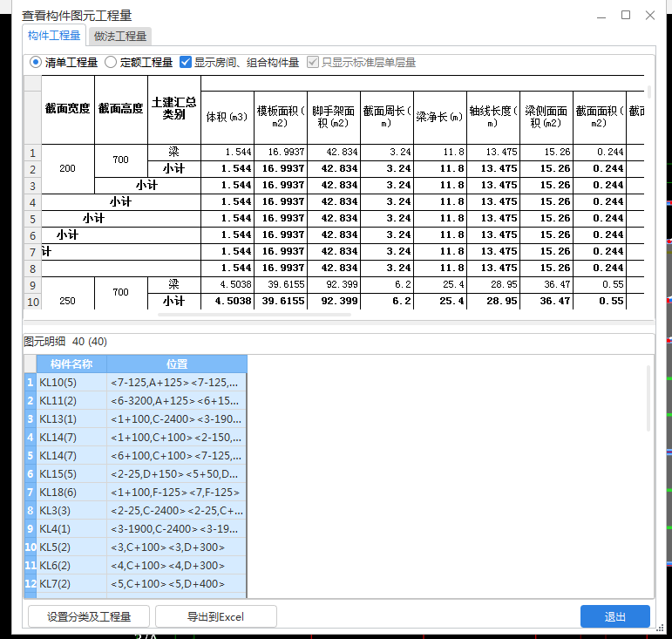672x639 pixels.
Task: Select the KL3(3) component row
Action: pyautogui.click(x=135, y=511)
